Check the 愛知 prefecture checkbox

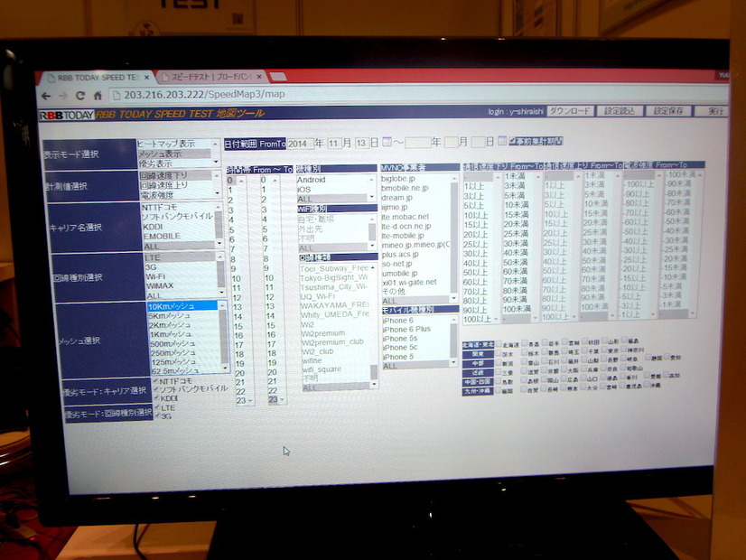[x=667, y=355]
